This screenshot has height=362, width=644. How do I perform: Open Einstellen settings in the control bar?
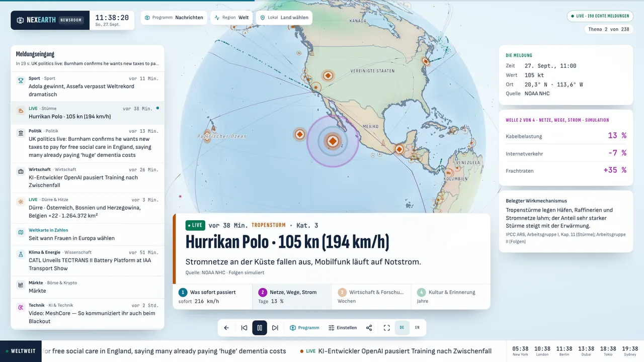343,328
